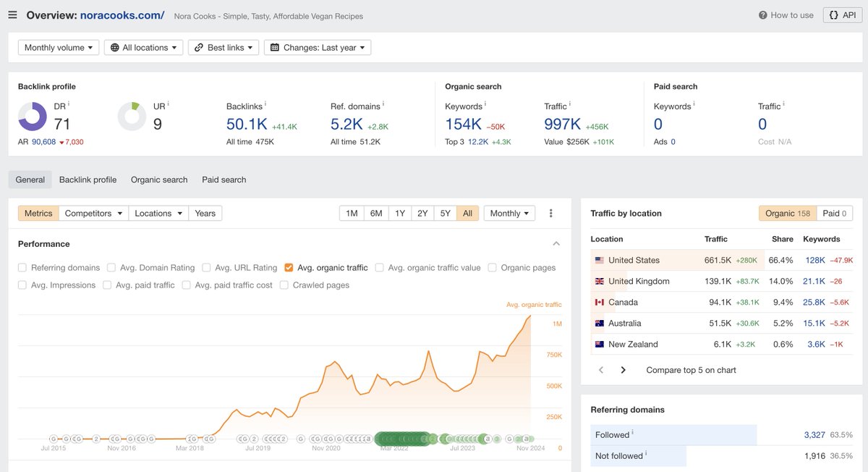Open the Competitors dropdown

pyautogui.click(x=93, y=214)
